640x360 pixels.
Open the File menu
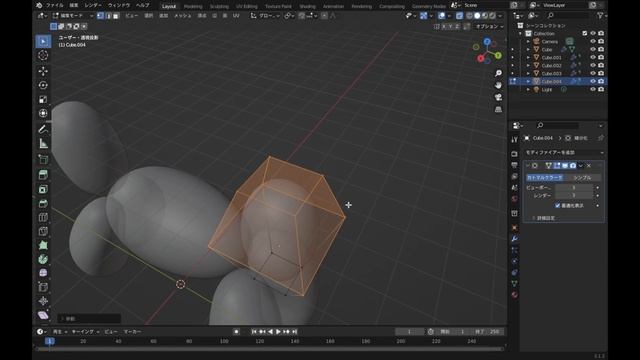54,5
